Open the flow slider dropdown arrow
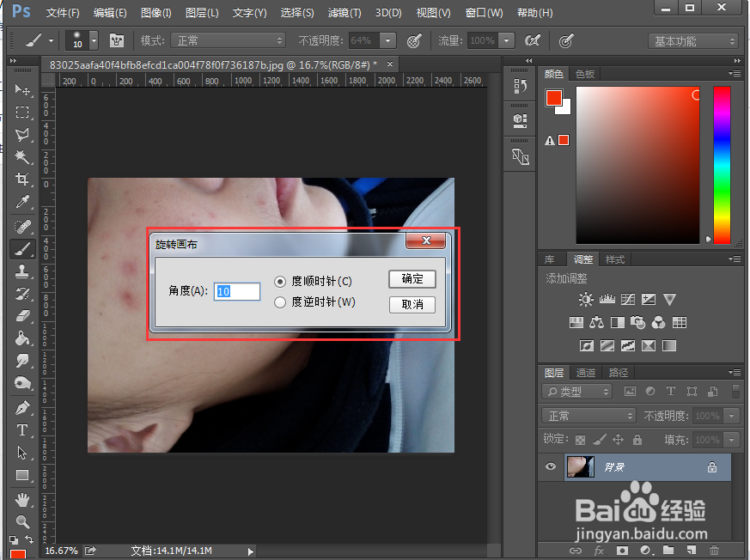This screenshot has width=750, height=560. pos(506,40)
